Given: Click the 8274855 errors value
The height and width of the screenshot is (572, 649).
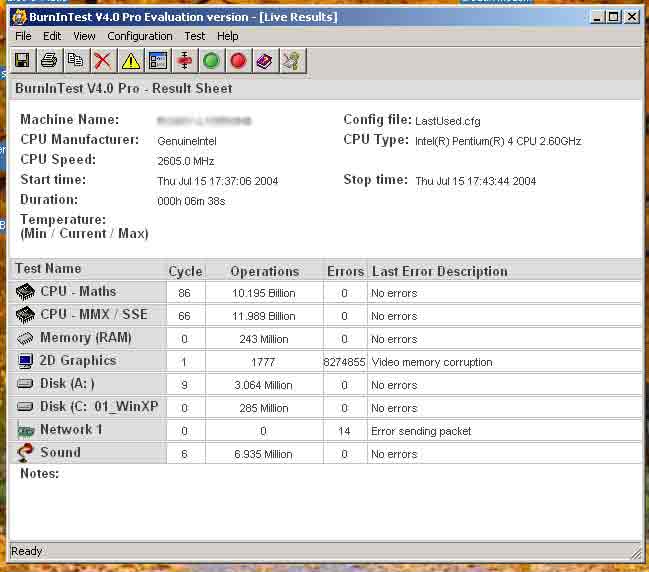Looking at the screenshot, I should pyautogui.click(x=344, y=362).
